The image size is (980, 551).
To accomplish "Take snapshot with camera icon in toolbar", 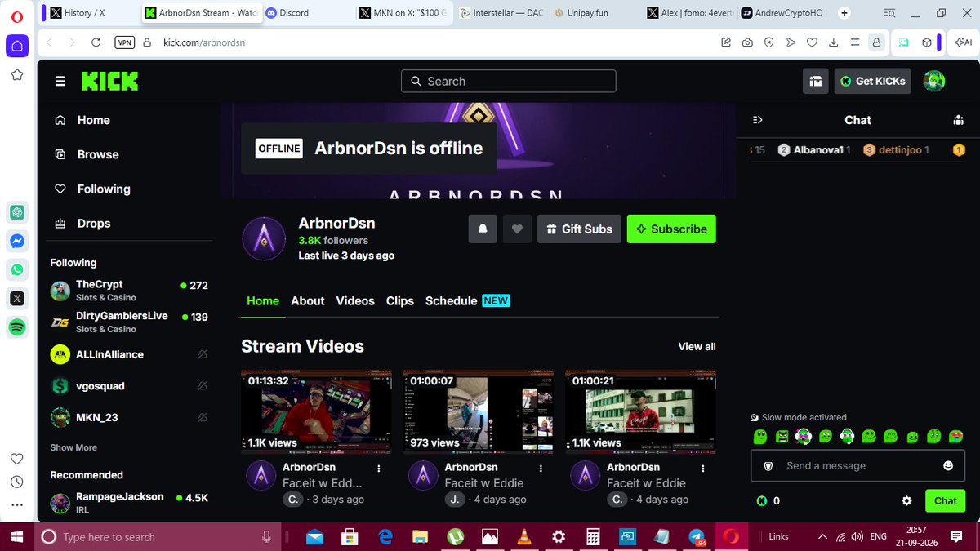I will pyautogui.click(x=747, y=42).
